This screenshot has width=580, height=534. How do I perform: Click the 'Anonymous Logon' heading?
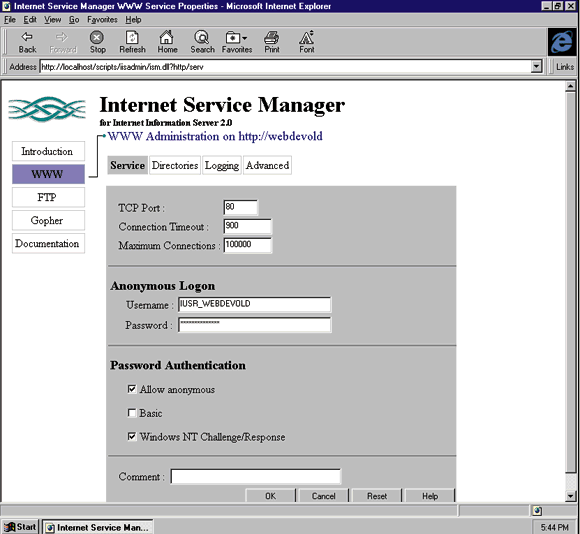[162, 286]
